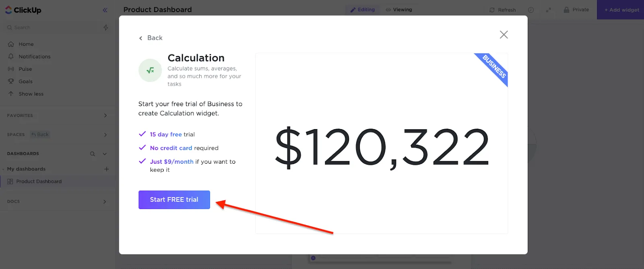
Task: Expand the Docs section
Action: pyautogui.click(x=105, y=201)
